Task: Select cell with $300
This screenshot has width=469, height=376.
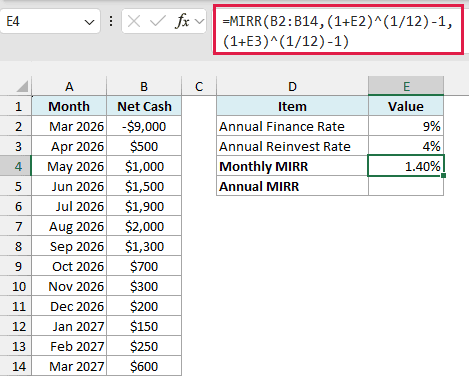Action: coord(144,286)
